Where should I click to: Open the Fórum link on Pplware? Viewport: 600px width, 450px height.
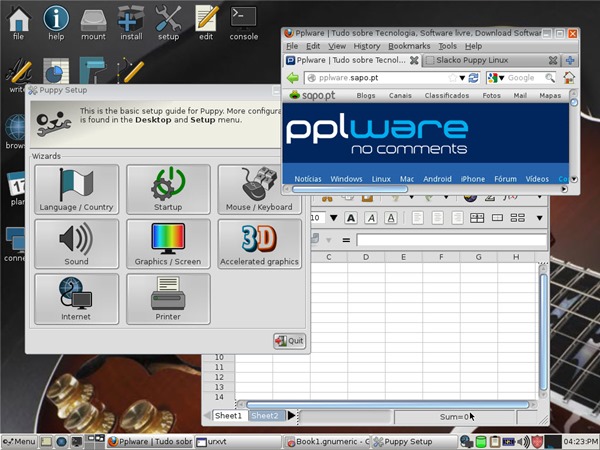(x=505, y=179)
